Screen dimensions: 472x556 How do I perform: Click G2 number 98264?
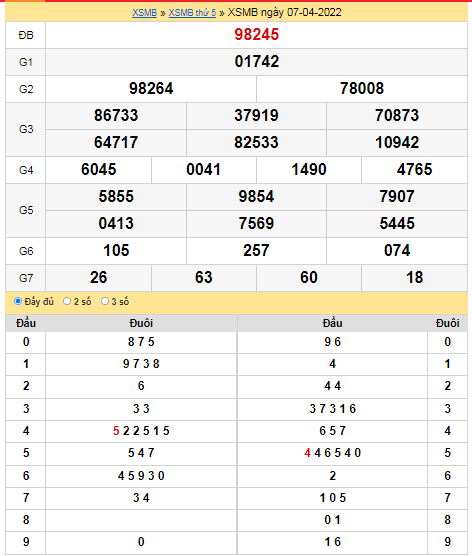151,89
